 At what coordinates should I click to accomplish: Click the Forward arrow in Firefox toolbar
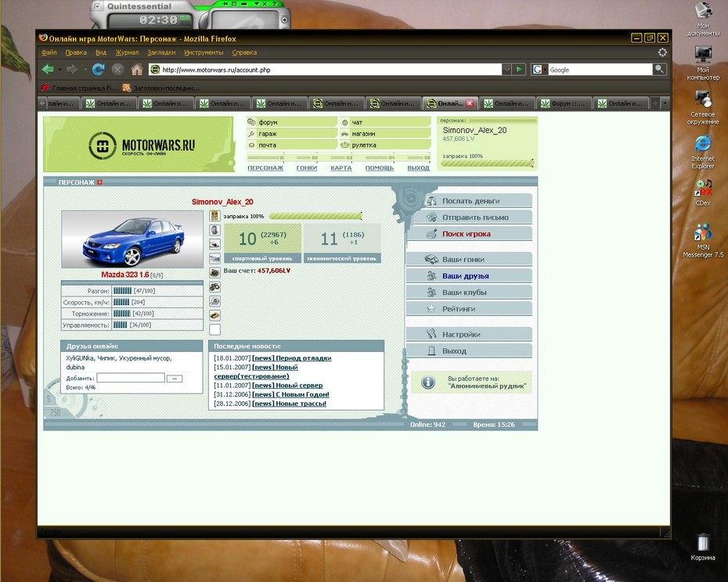[x=72, y=70]
